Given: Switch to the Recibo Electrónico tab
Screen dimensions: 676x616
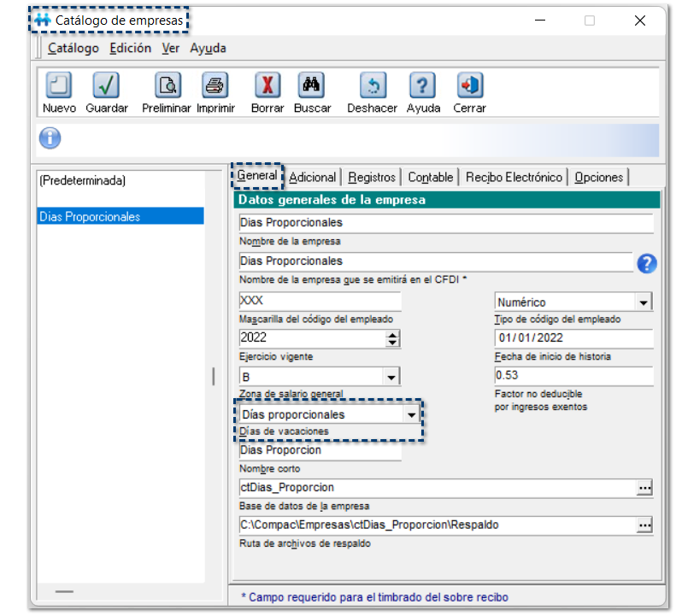Looking at the screenshot, I should [514, 177].
